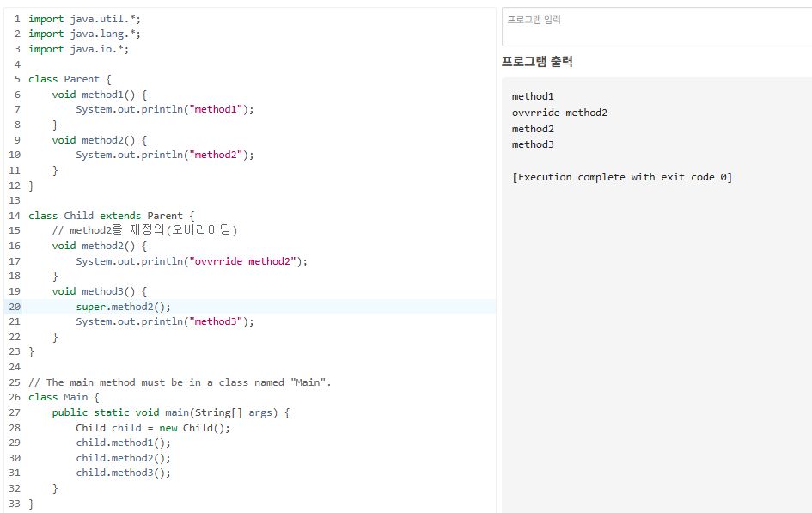Click 'child.method3();' call

123,473
